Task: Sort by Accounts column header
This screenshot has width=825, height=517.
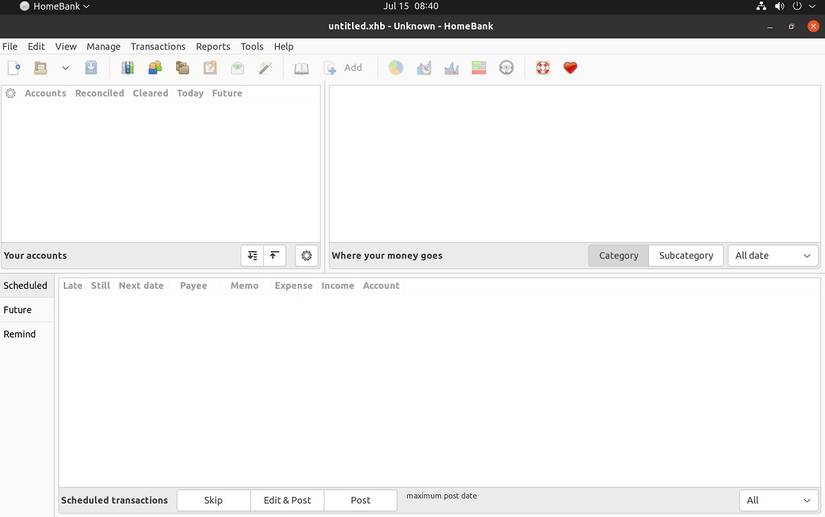Action: [45, 93]
